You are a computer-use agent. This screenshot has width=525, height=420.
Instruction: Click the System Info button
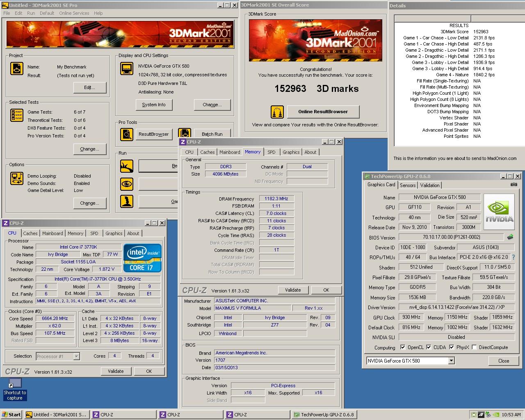(x=154, y=105)
